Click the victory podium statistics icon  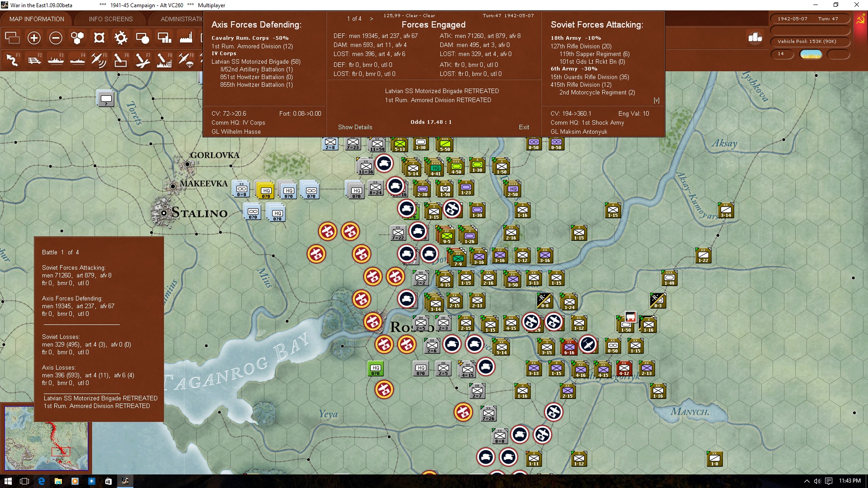click(x=755, y=38)
